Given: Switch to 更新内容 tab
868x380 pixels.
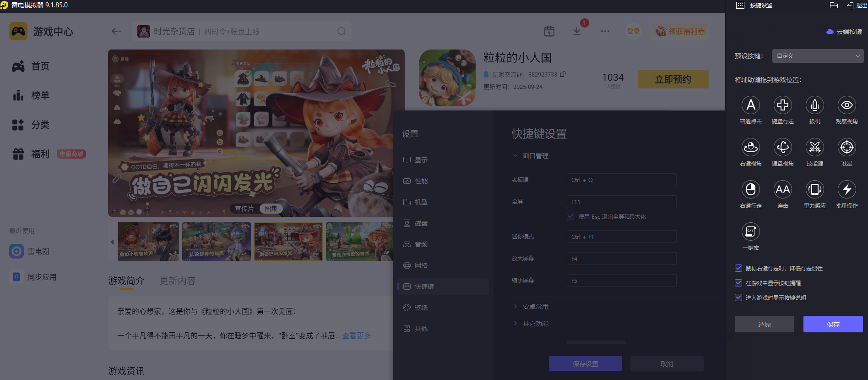Looking at the screenshot, I should click(178, 281).
